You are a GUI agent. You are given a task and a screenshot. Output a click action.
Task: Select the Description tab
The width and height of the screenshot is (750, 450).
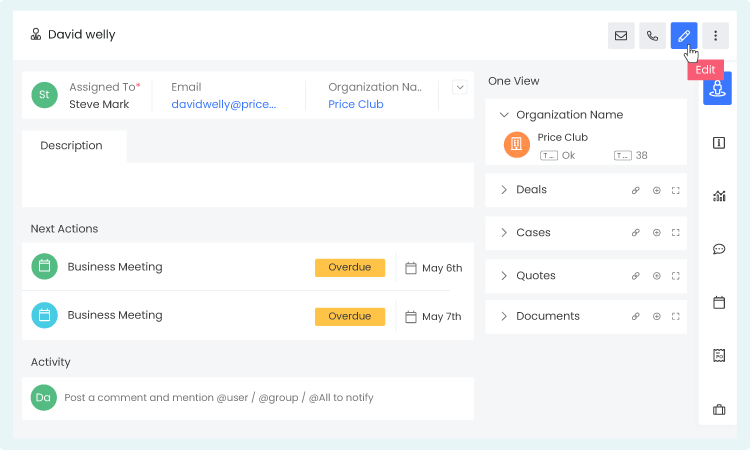(x=71, y=146)
